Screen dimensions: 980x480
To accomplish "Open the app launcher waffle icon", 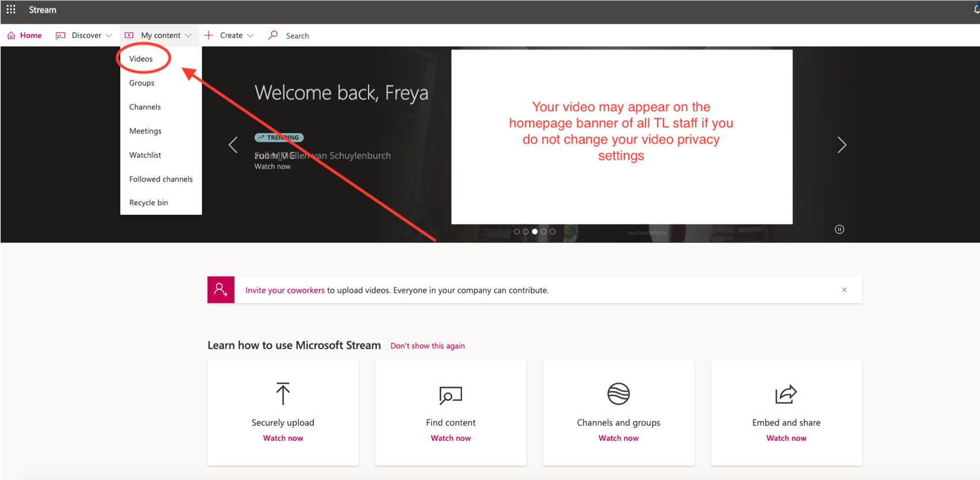I will click(11, 10).
